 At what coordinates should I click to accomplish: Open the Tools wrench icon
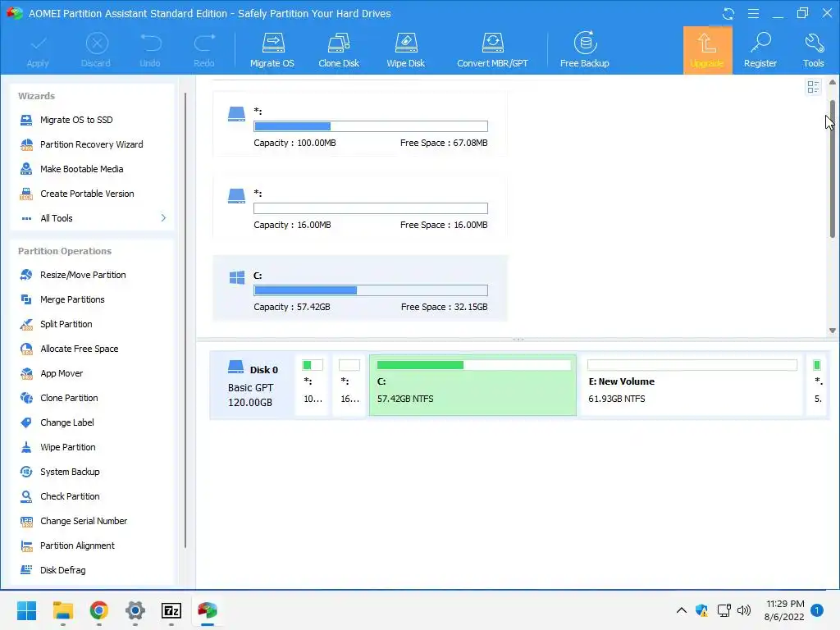(x=813, y=50)
